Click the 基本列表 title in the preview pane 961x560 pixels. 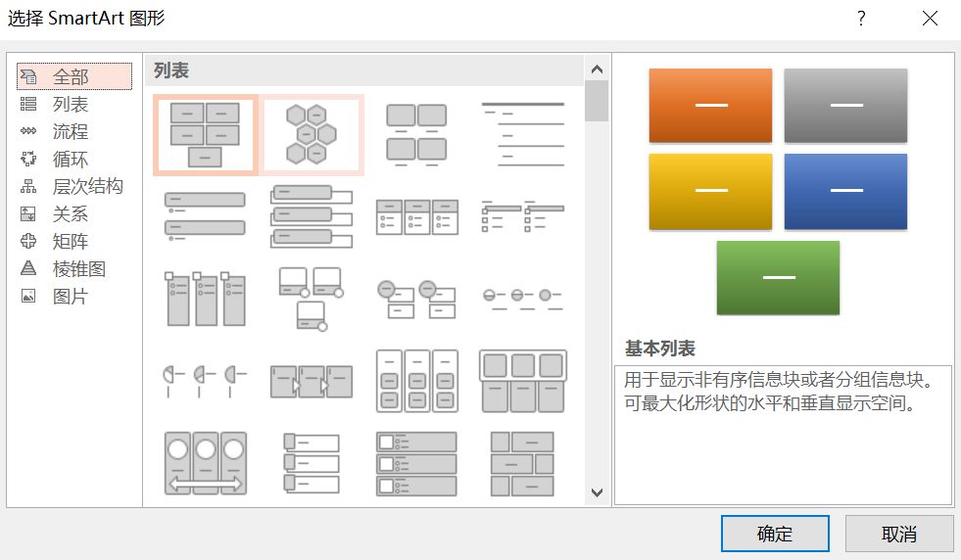[659, 349]
